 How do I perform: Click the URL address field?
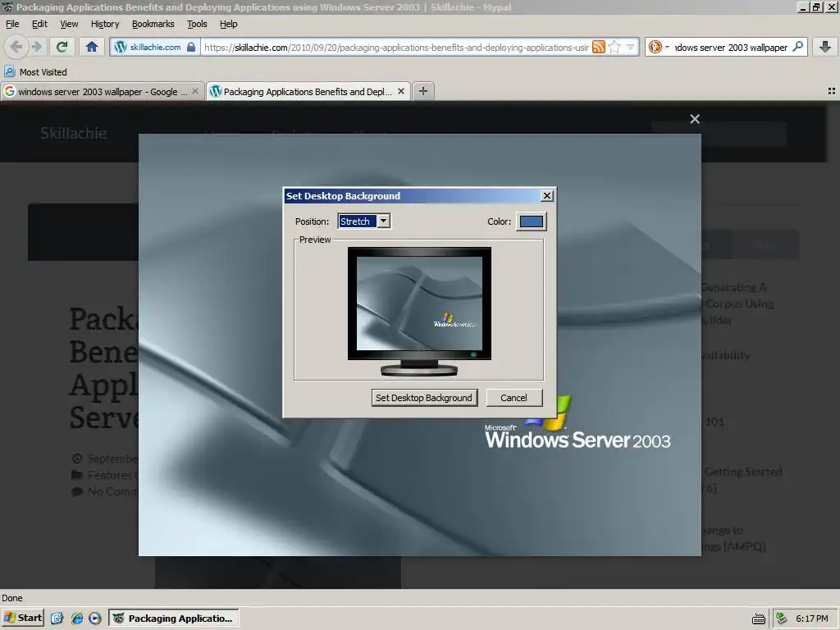point(396,47)
